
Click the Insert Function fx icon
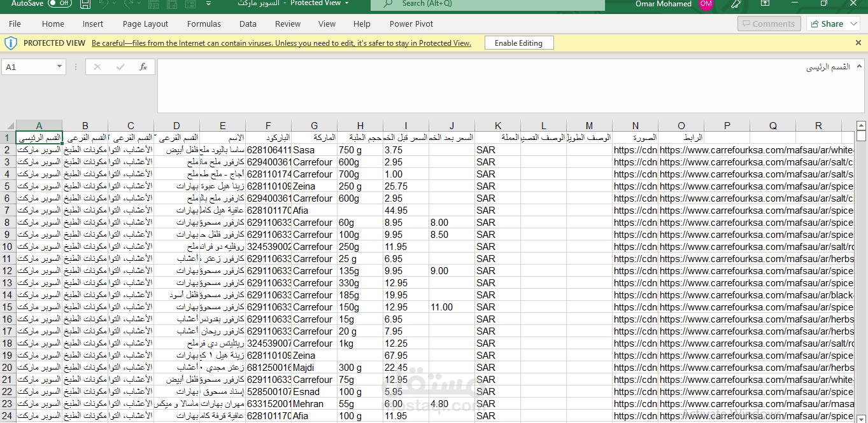pos(143,67)
